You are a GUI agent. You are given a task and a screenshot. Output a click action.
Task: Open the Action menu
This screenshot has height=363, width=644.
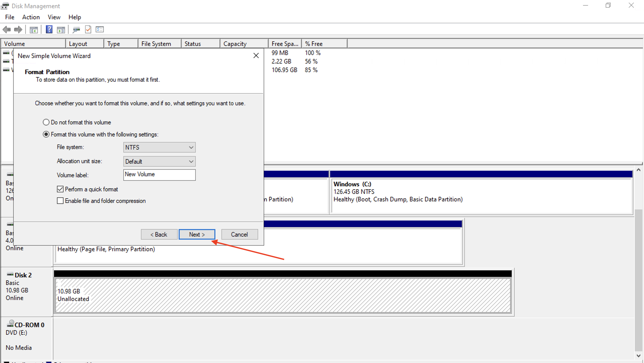pyautogui.click(x=31, y=17)
